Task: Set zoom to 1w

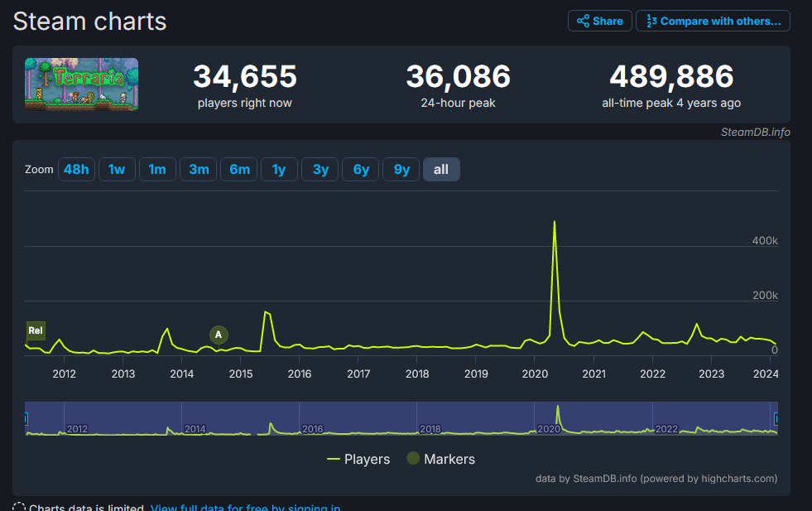Action: tap(117, 170)
